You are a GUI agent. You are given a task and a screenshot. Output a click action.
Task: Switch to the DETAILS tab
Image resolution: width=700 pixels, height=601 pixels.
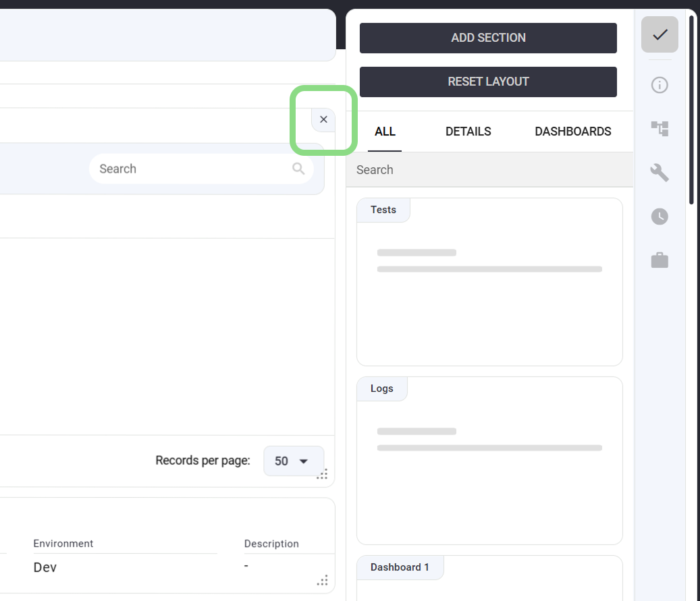(x=468, y=132)
